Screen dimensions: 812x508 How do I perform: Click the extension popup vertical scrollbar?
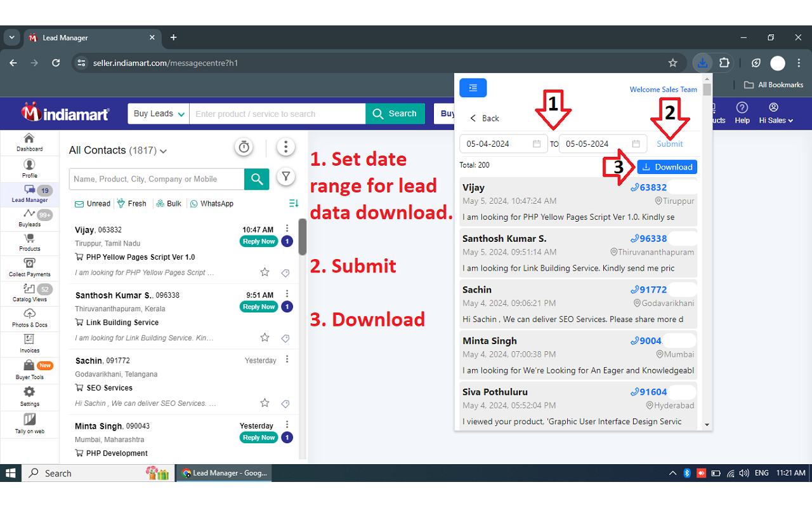pos(707,254)
